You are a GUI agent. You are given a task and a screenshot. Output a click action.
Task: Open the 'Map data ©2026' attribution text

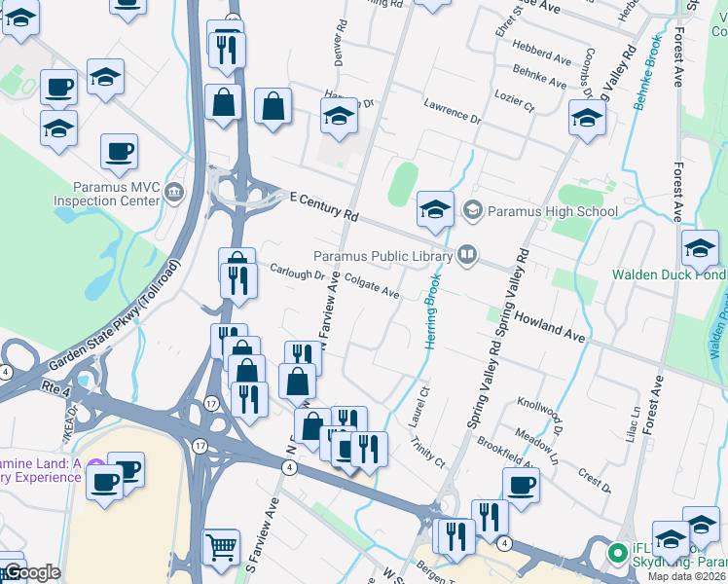click(686, 576)
